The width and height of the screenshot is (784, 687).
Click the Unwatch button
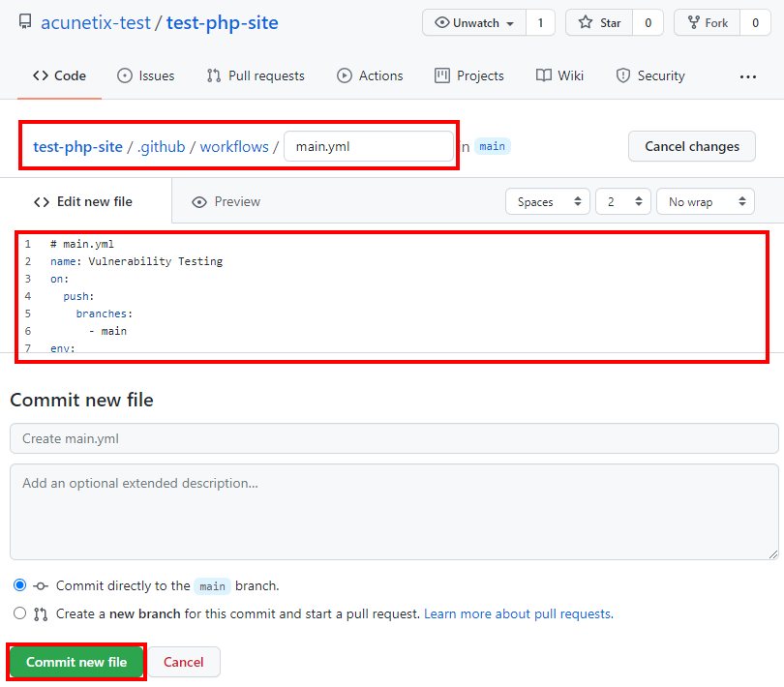(x=474, y=23)
